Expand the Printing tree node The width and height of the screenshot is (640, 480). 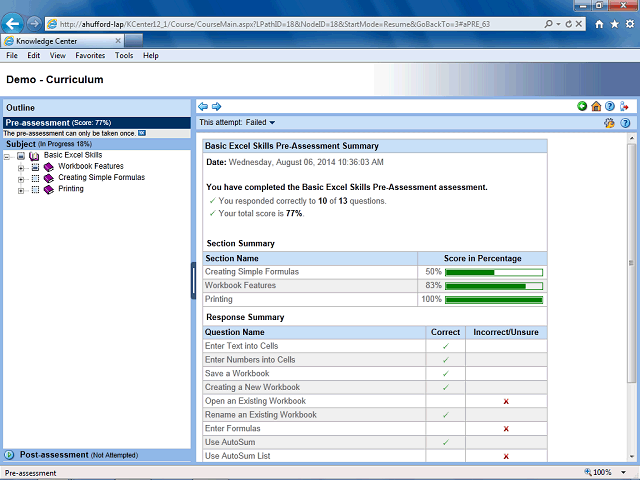pos(21,191)
